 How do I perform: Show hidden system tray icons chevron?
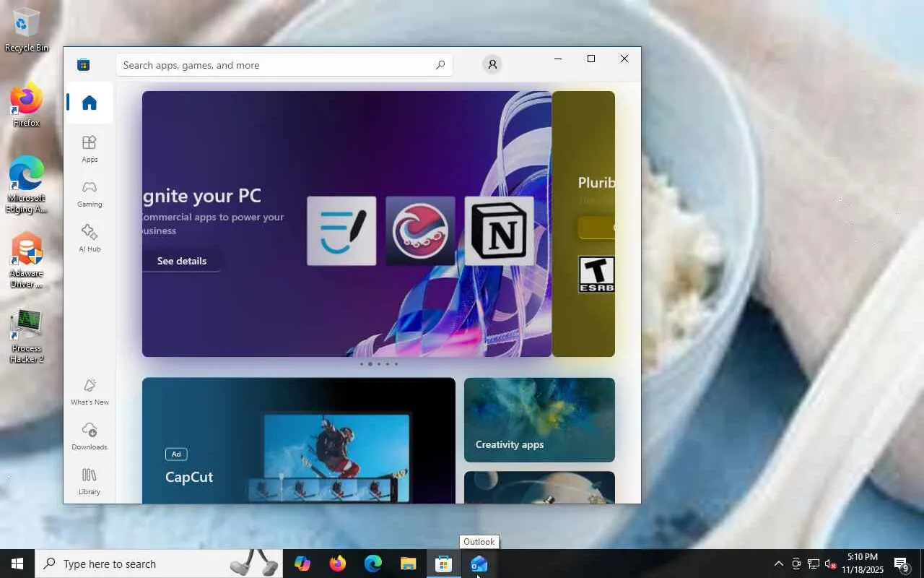click(x=778, y=564)
